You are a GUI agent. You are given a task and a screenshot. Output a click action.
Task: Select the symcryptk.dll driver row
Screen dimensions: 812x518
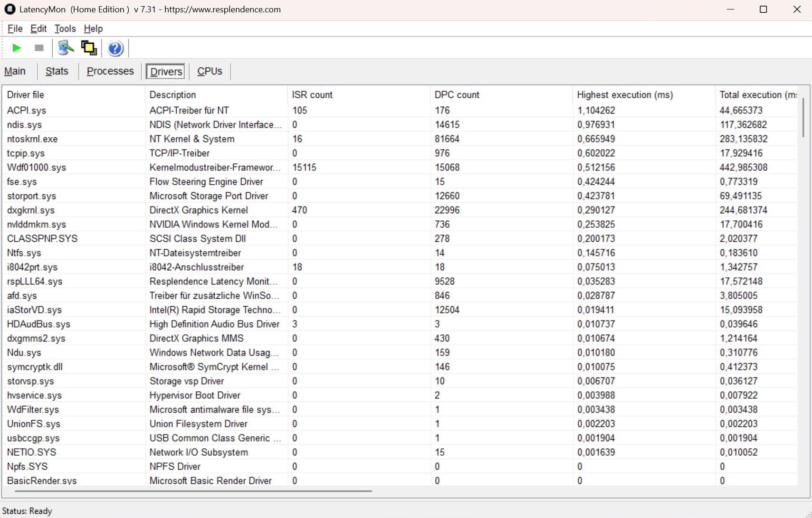pyautogui.click(x=400, y=367)
